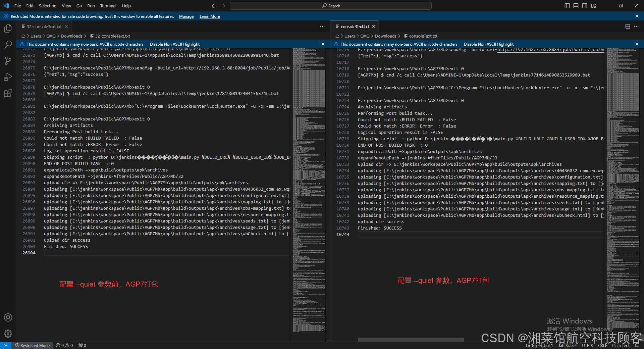Screen dimensions: 644x349
Task: Click the split editor icon in right group
Action: click(x=628, y=27)
